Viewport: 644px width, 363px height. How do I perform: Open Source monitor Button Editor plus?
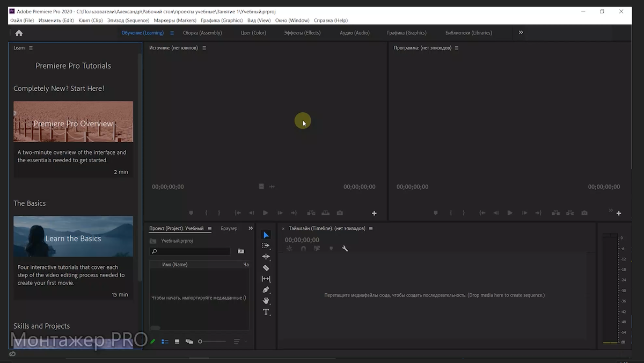[374, 213]
